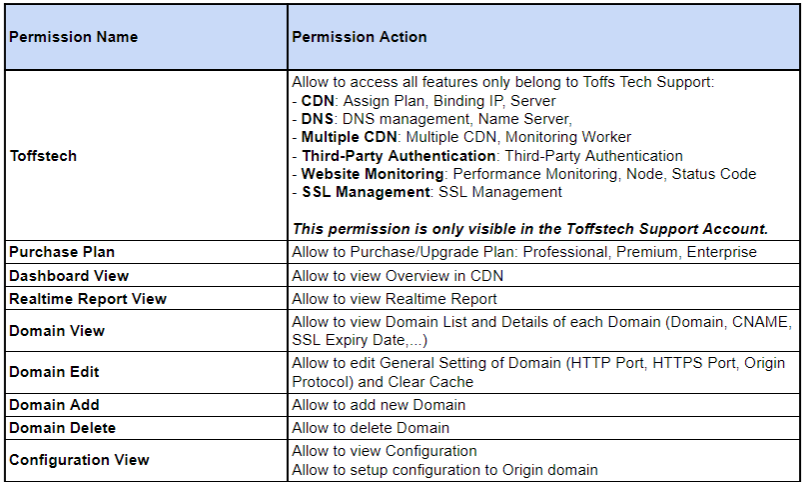Select the Domain Add permission name
805x485 pixels.
[x=54, y=405]
